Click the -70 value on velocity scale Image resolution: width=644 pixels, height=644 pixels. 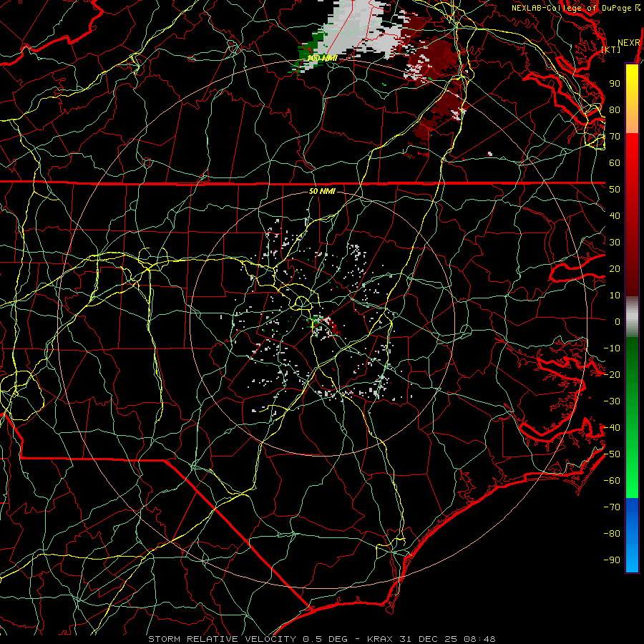tap(612, 507)
